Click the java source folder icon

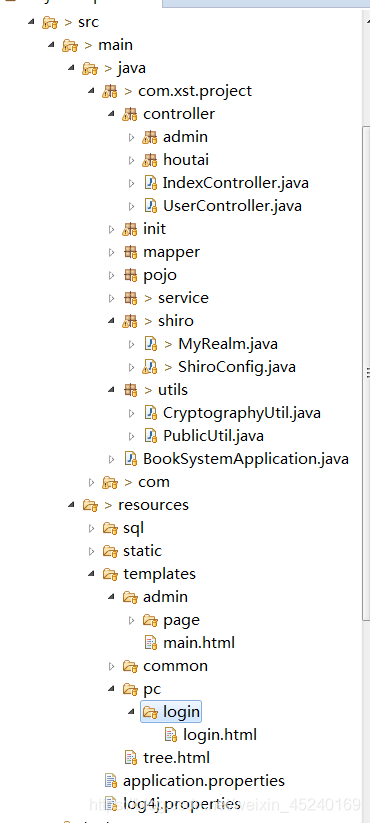pos(90,68)
